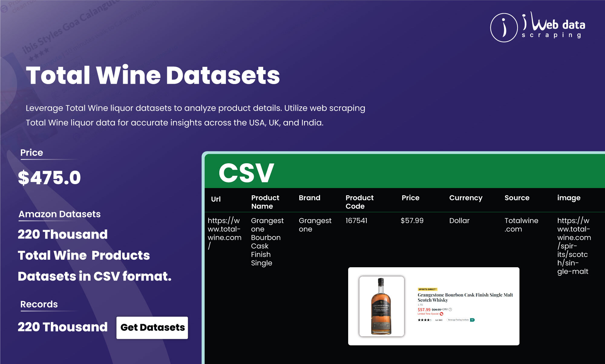Click the image column header
The image size is (605, 364).
[x=569, y=198]
